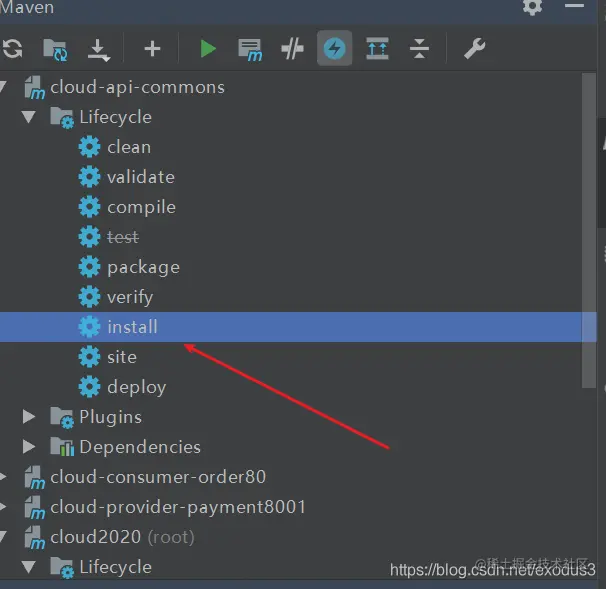Click cloud-consumer-order80 Maven module icon
The image size is (606, 589).
click(x=34, y=477)
